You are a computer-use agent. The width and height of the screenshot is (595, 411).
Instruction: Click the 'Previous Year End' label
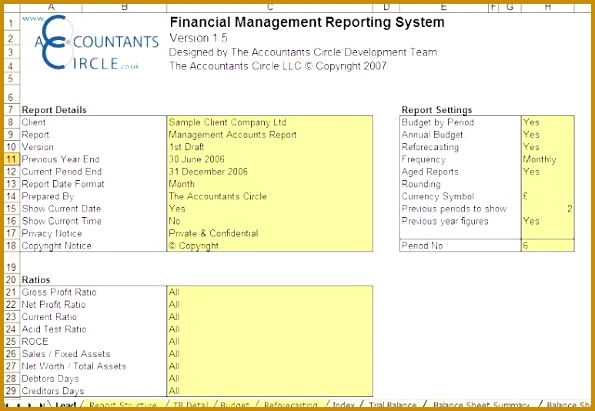[x=60, y=159]
